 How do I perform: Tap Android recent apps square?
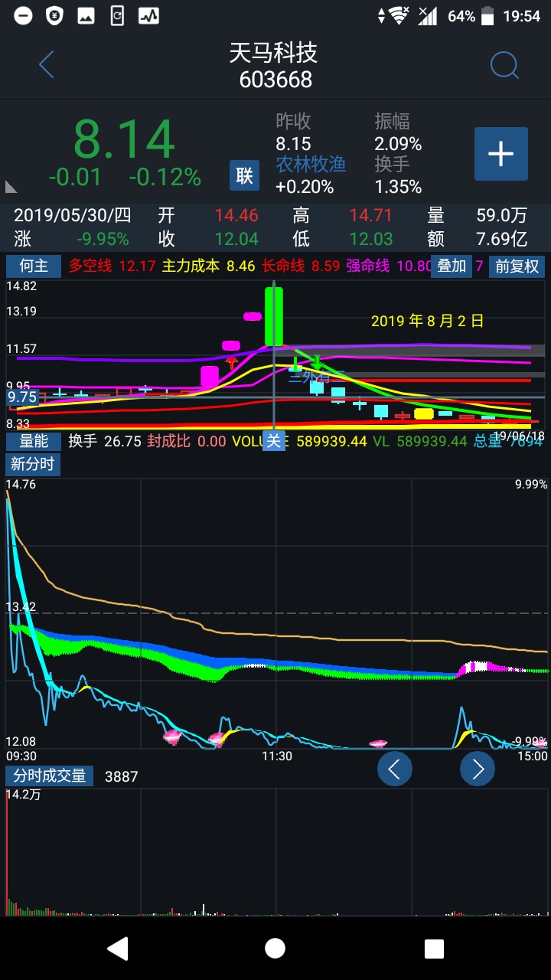click(x=434, y=949)
